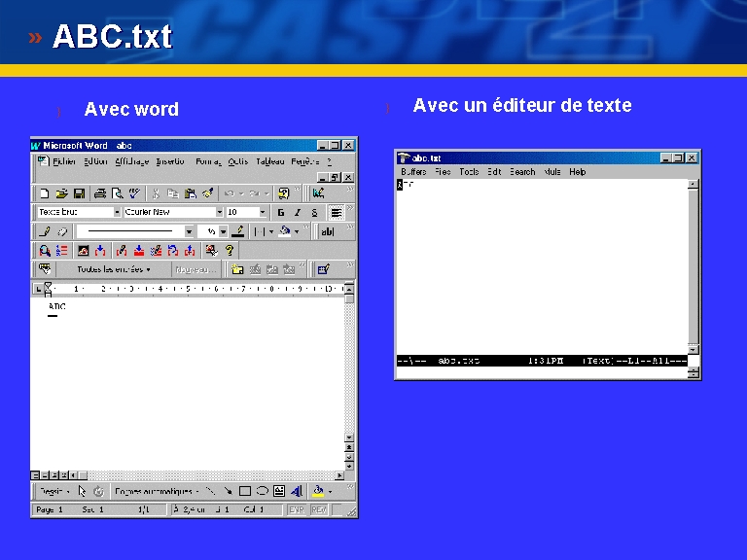Toggle Bold formatting in Word
The width and height of the screenshot is (747, 560).
point(280,212)
